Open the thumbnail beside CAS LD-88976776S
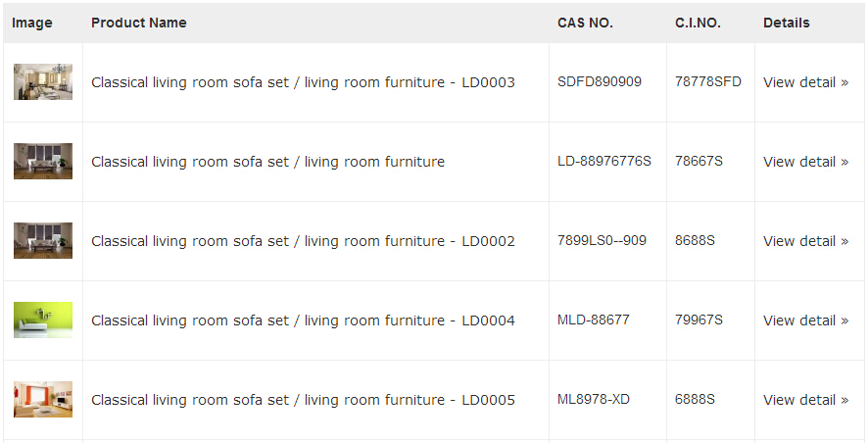 43,162
